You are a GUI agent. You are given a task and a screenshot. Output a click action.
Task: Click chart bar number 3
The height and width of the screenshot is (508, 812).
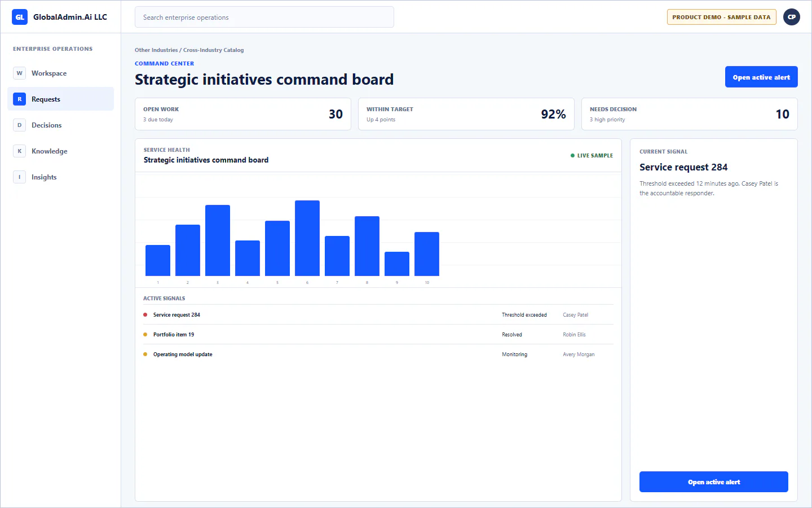[x=218, y=240]
